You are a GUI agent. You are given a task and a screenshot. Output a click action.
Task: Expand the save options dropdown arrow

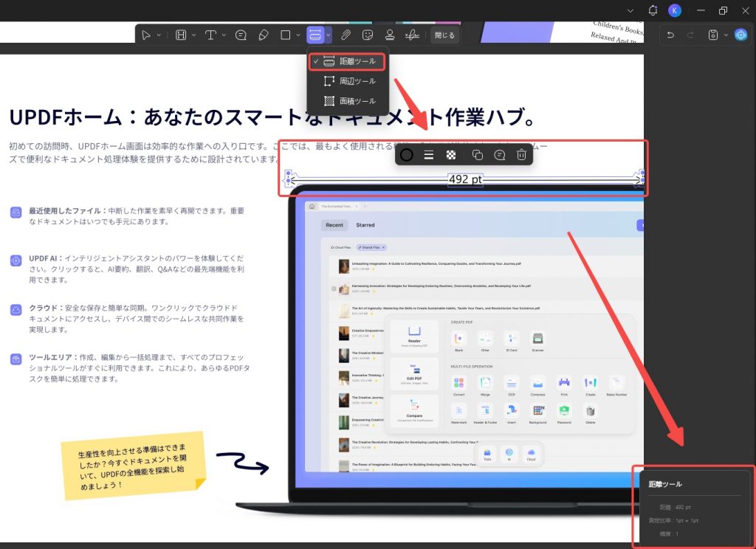click(726, 35)
